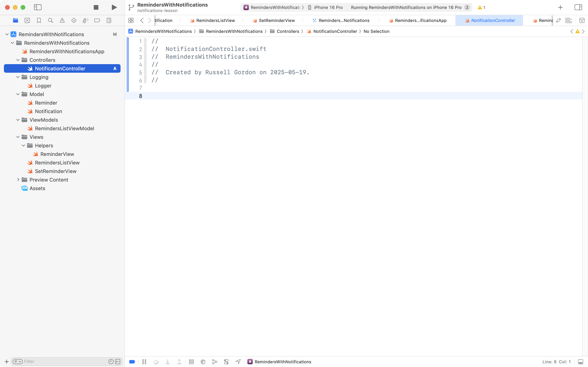Collapse the ViewModels folder
Viewport: 588px width, 367px height.
[x=18, y=120]
